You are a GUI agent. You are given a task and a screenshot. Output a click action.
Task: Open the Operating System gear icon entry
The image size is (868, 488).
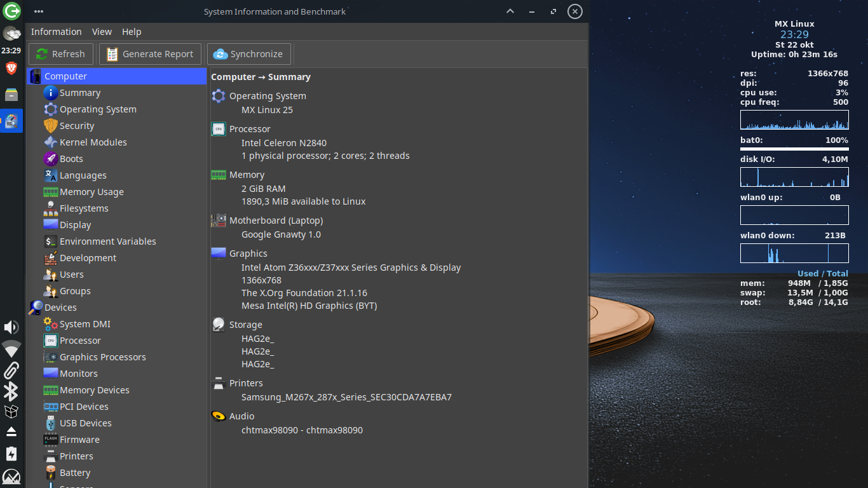tap(50, 109)
